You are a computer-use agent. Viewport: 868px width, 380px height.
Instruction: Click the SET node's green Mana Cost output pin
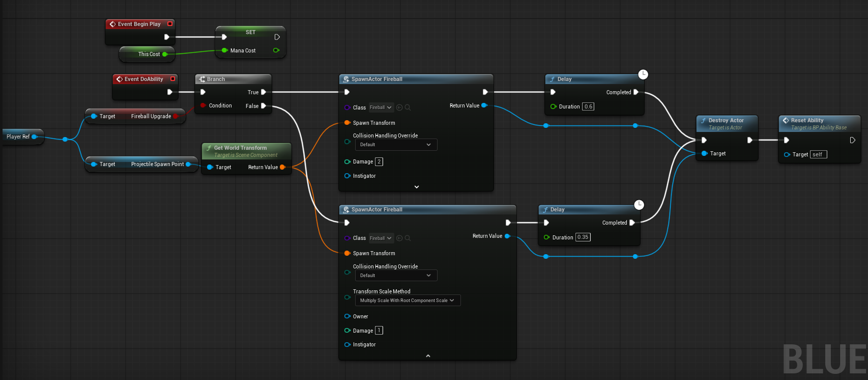click(276, 50)
